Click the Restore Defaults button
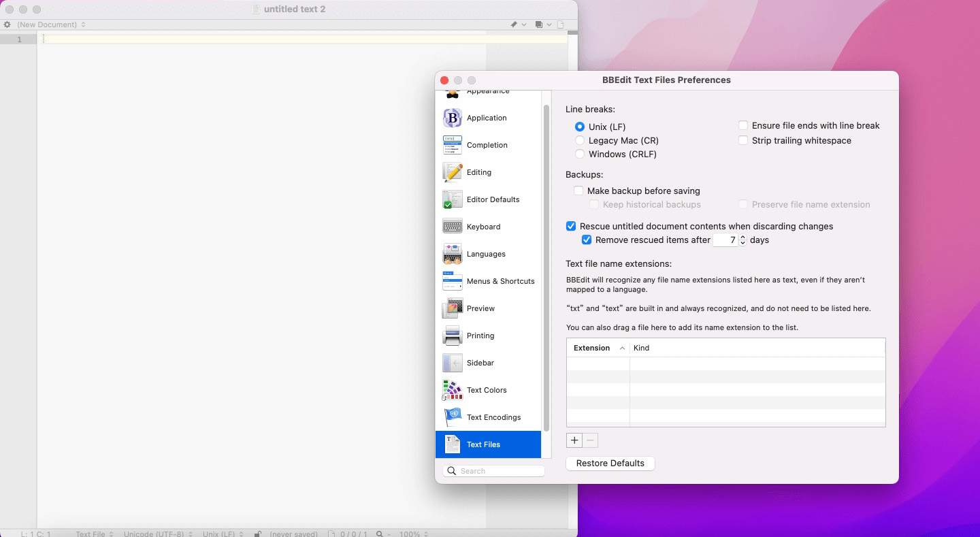980x537 pixels. [x=610, y=463]
